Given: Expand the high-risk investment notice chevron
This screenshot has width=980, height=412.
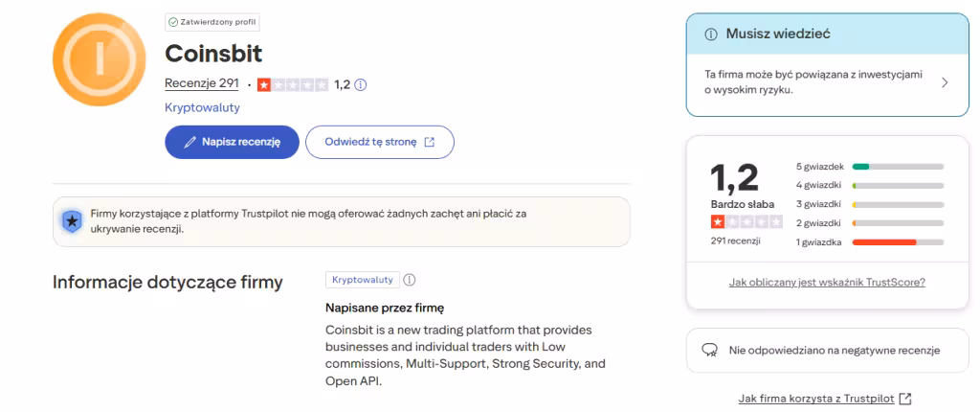Looking at the screenshot, I should coord(944,82).
